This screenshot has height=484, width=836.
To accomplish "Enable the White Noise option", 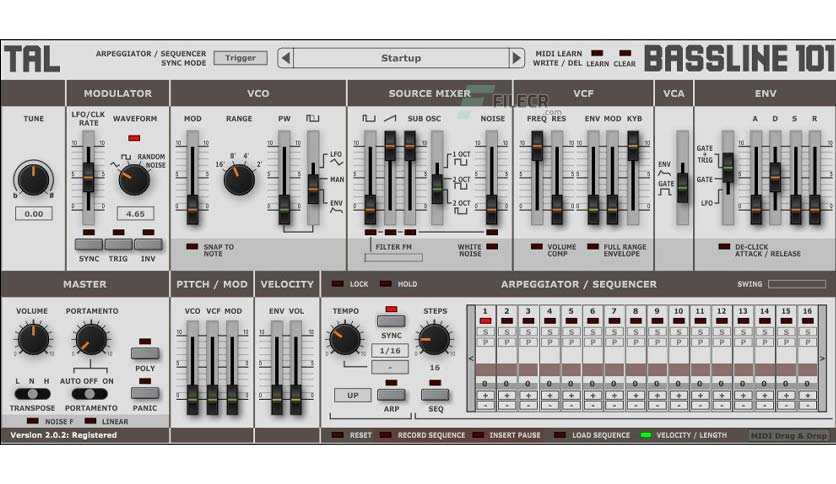I will point(492,247).
